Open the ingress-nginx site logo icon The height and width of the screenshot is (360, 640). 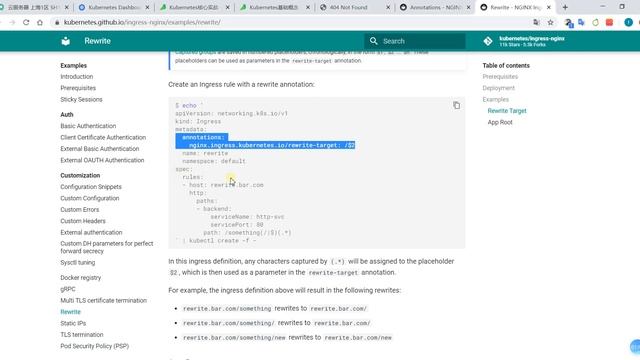pos(65,41)
